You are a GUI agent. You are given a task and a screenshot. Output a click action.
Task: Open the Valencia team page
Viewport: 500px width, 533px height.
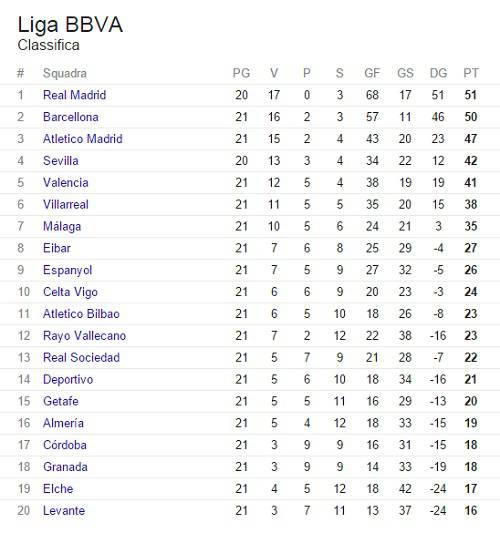coord(66,183)
